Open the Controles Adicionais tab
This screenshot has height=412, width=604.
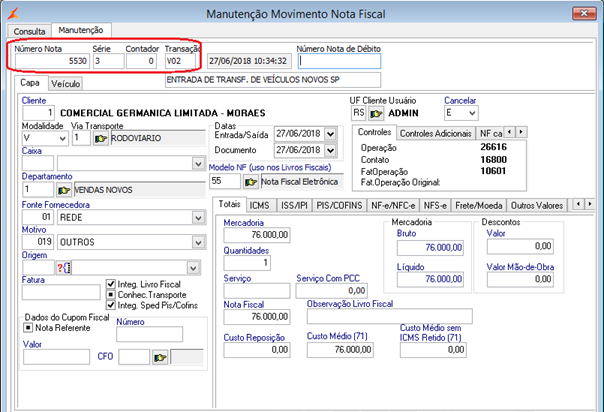coord(436,133)
